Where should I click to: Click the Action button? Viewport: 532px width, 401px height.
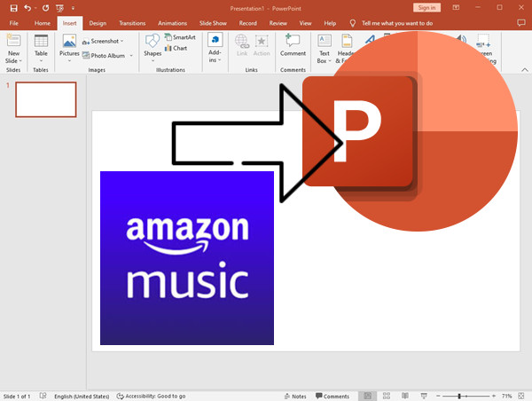(x=262, y=45)
